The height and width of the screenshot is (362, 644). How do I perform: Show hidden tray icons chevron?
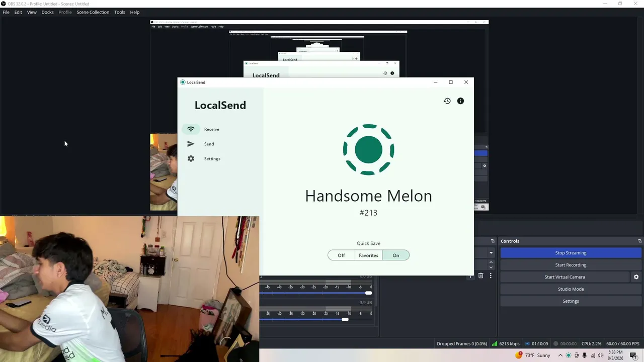click(560, 355)
